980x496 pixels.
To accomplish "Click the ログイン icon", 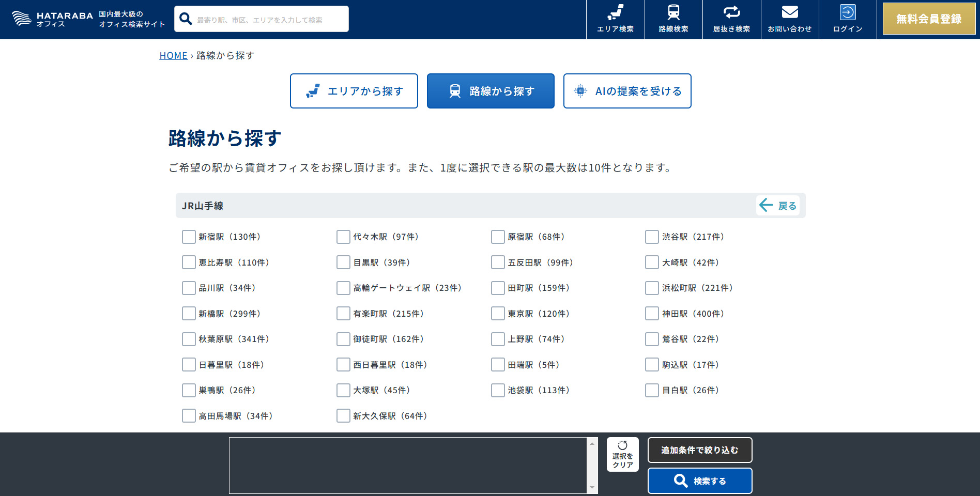I will [847, 11].
